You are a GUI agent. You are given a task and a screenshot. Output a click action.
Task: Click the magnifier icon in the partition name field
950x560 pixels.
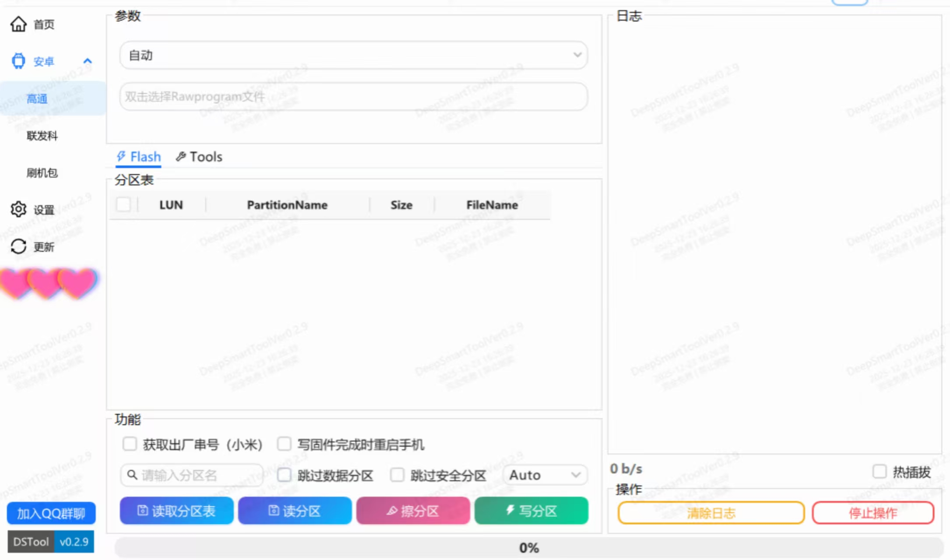pyautogui.click(x=132, y=475)
